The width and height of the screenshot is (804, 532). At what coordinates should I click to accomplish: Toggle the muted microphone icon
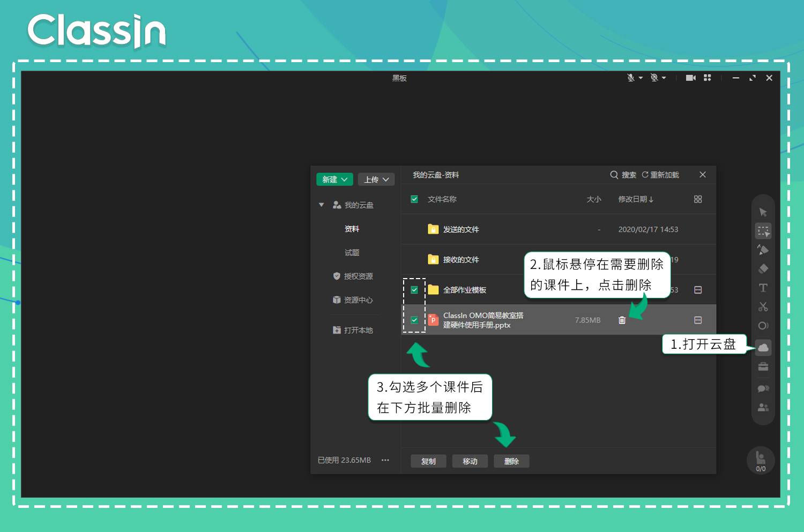pyautogui.click(x=631, y=78)
